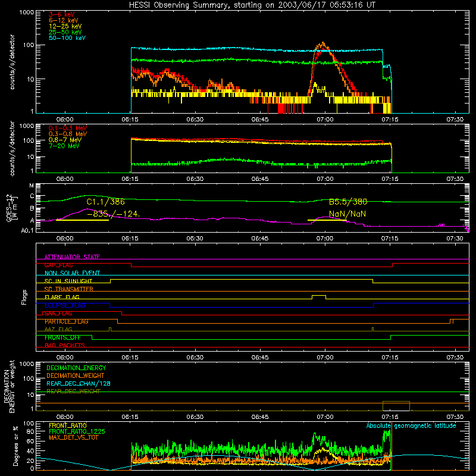Click the GOES-12 vertical axis label
The height and width of the screenshot is (476, 476).
pos(11,208)
